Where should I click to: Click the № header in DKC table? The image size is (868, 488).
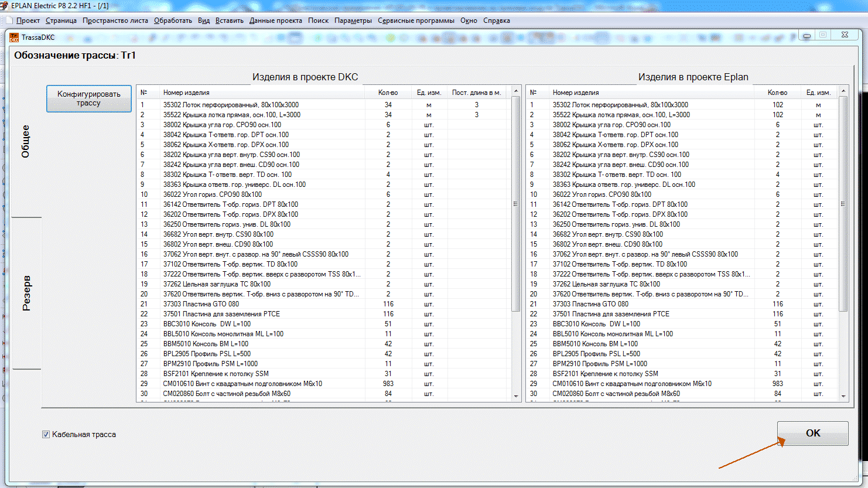148,93
